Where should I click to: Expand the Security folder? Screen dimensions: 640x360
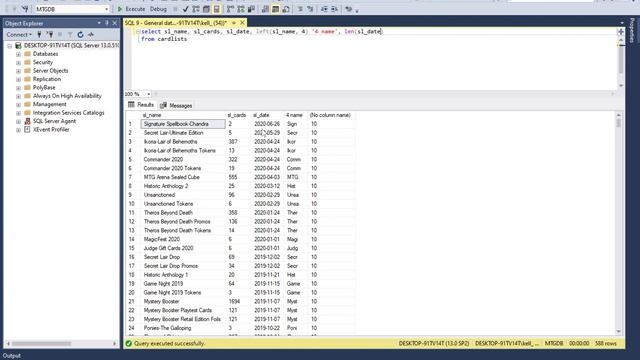(x=18, y=62)
